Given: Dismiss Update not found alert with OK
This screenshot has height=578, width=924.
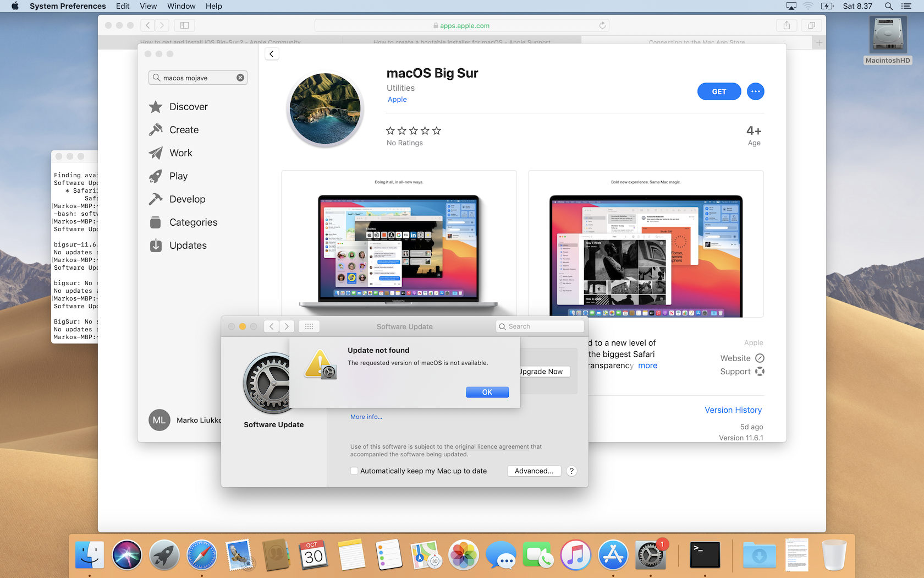Looking at the screenshot, I should (x=487, y=392).
